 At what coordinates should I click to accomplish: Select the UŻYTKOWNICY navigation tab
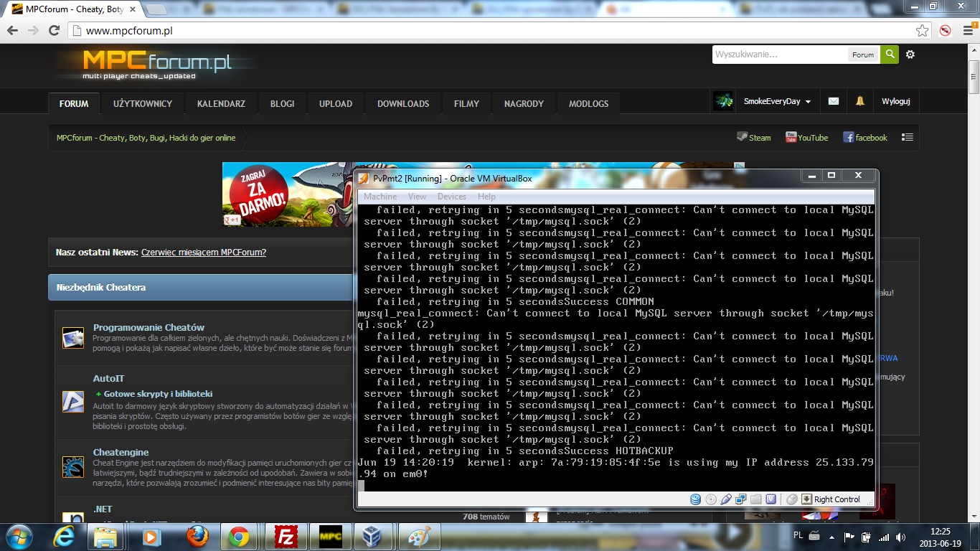143,103
